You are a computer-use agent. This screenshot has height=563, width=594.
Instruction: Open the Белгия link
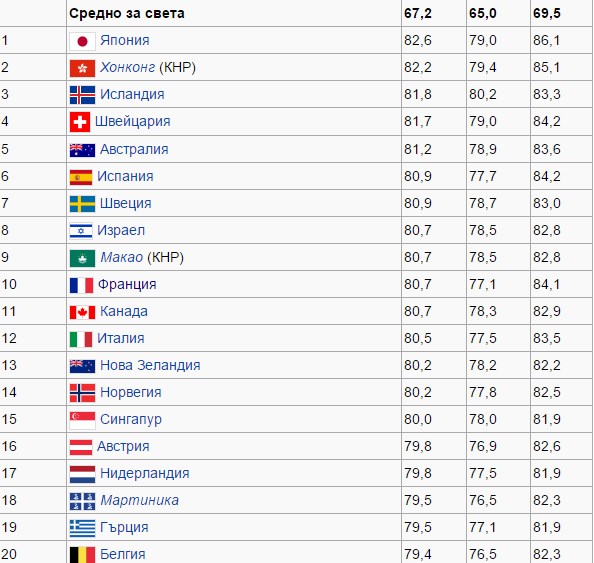(x=123, y=554)
